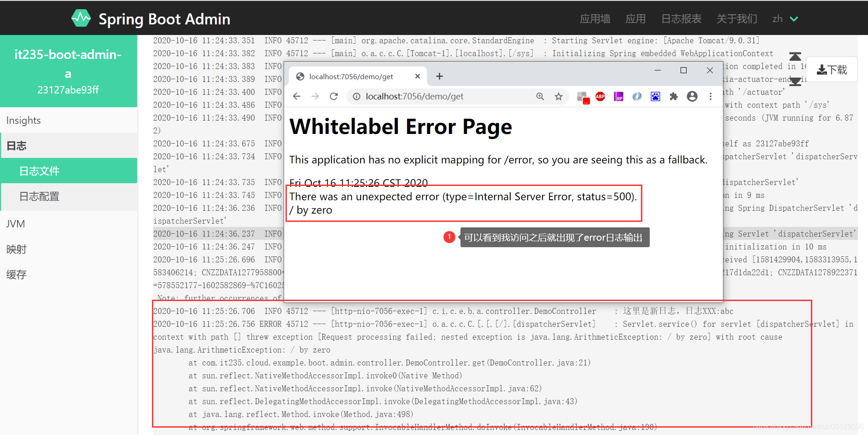Click the Whitelabel Error Page heading
This screenshot has height=435, width=868.
tap(401, 127)
